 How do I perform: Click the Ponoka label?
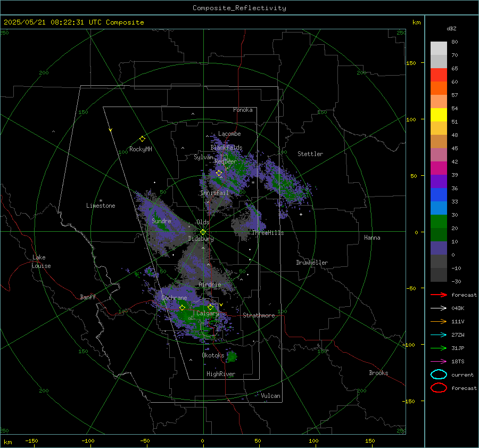[243, 110]
